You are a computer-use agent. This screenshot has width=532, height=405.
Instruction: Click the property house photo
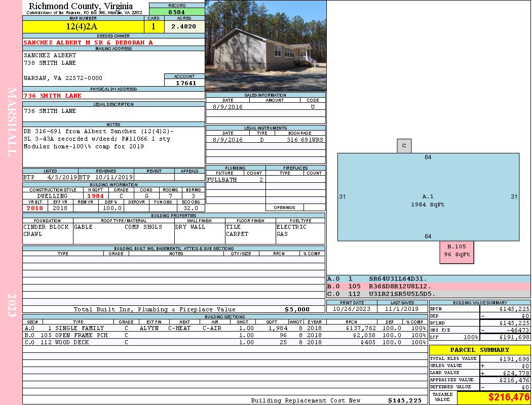pos(265,46)
